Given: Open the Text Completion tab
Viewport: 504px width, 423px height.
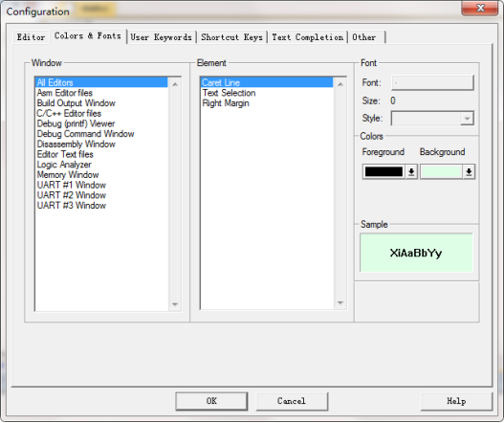Looking at the screenshot, I should point(308,37).
